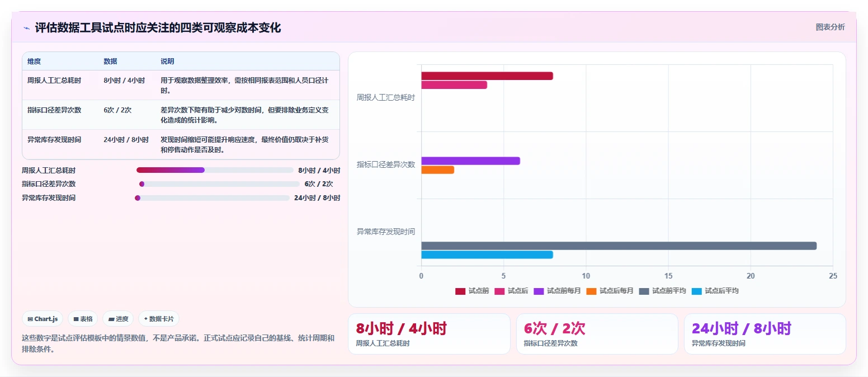868x377 pixels.
Task: Click 异常库存发现时间 in the table's first column
Action: tap(54, 140)
